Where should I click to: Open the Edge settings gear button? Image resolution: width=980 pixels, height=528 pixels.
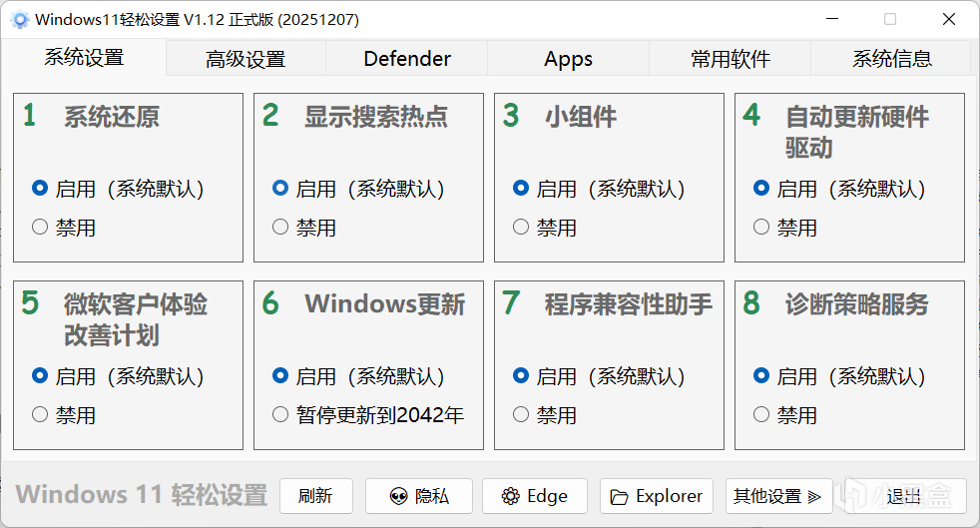[534, 496]
